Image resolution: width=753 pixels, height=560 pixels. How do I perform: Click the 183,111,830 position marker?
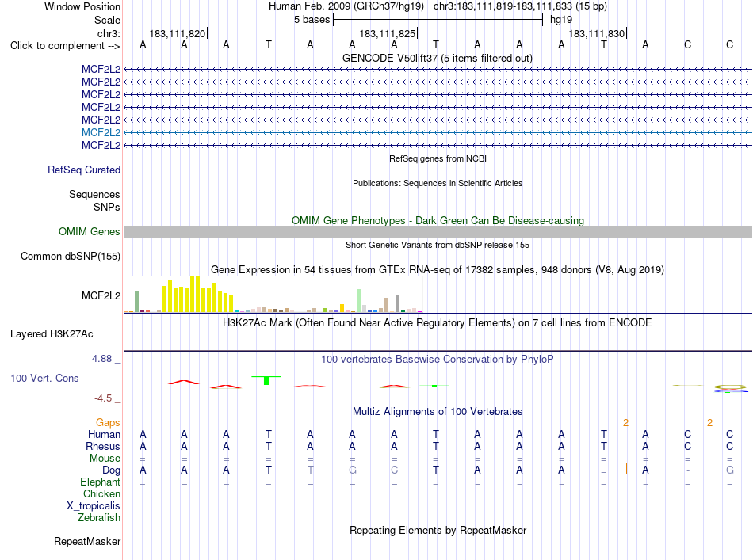pyautogui.click(x=596, y=33)
